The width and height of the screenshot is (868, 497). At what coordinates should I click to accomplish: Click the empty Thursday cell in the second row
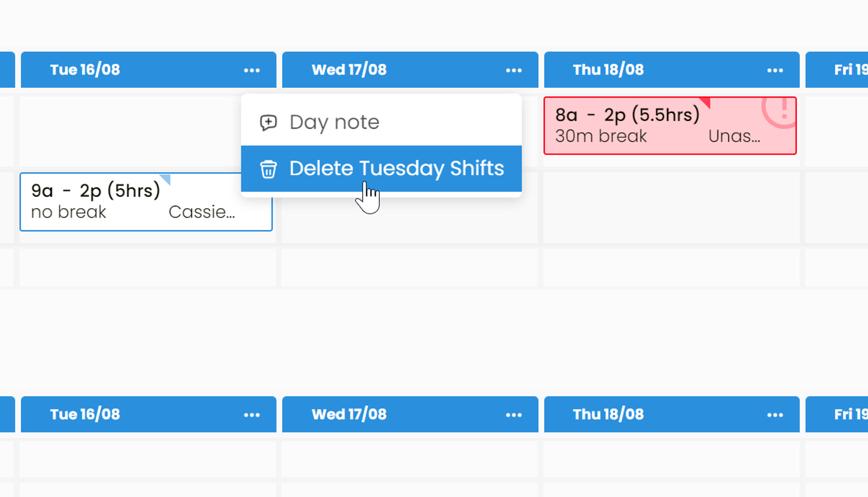[671, 207]
